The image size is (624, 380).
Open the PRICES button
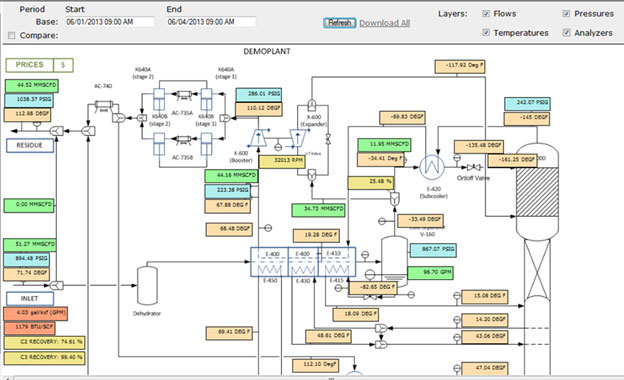click(29, 65)
